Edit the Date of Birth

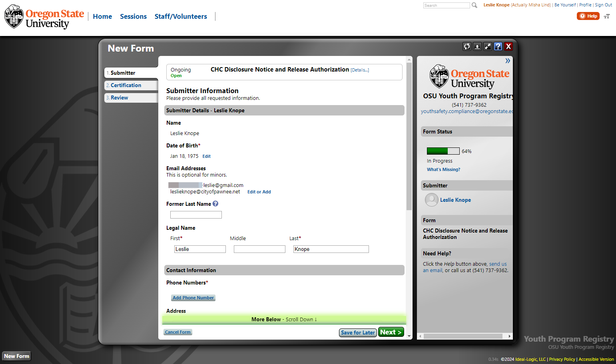coord(206,156)
